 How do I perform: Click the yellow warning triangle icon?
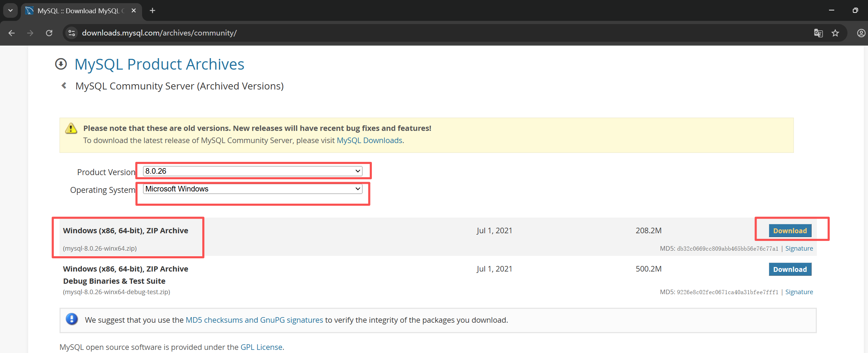(x=71, y=128)
